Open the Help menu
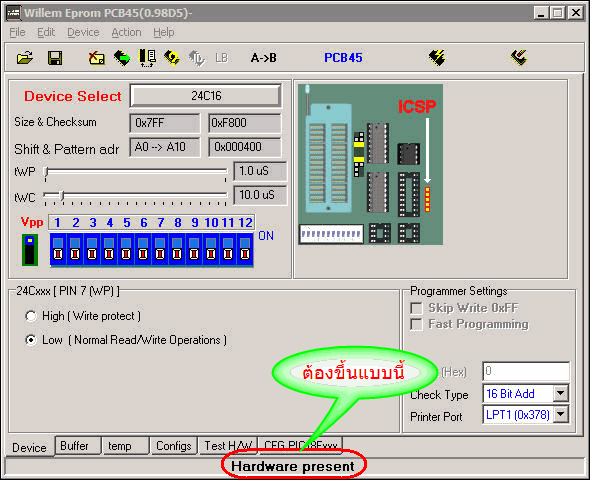Viewport: 593px width, 480px height. 164,32
